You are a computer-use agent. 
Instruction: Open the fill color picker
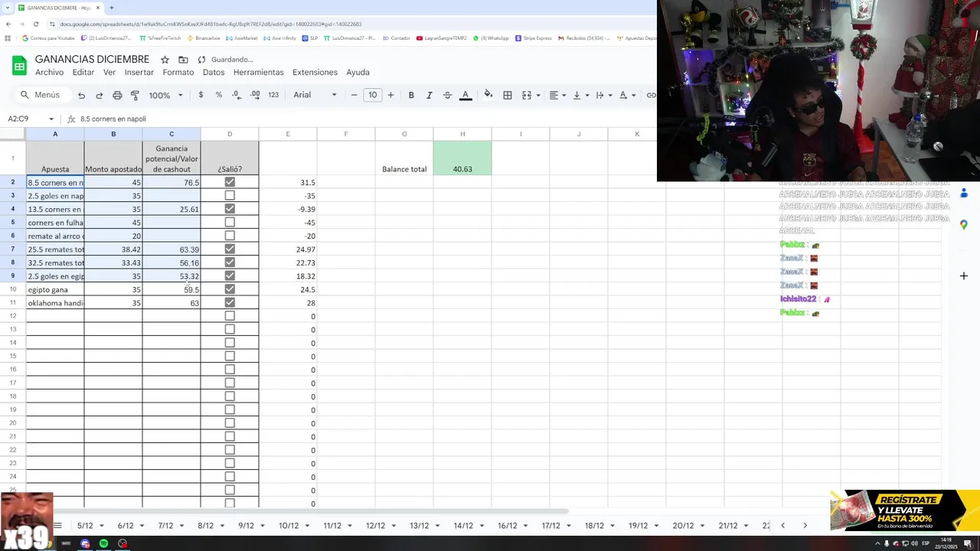coord(488,95)
